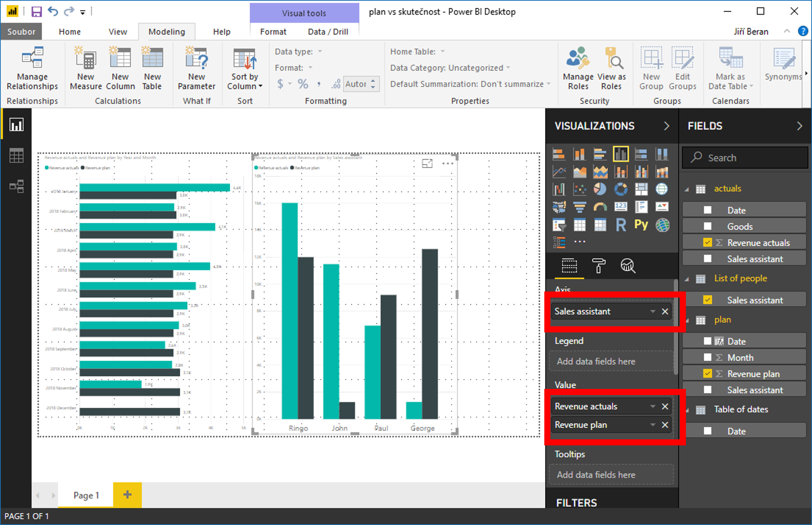Open the Analytics magnifier tab
The image size is (812, 525).
click(628, 266)
